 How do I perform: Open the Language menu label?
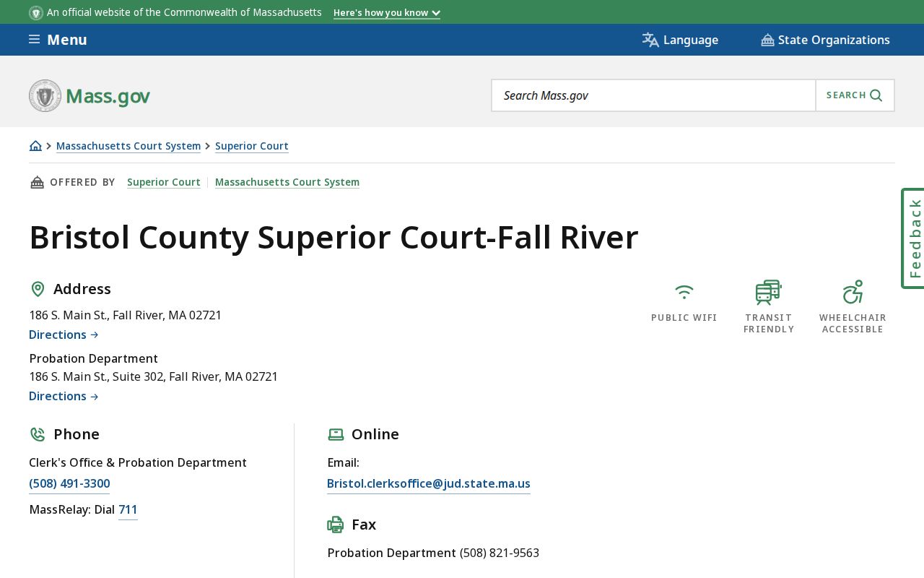pyautogui.click(x=691, y=40)
